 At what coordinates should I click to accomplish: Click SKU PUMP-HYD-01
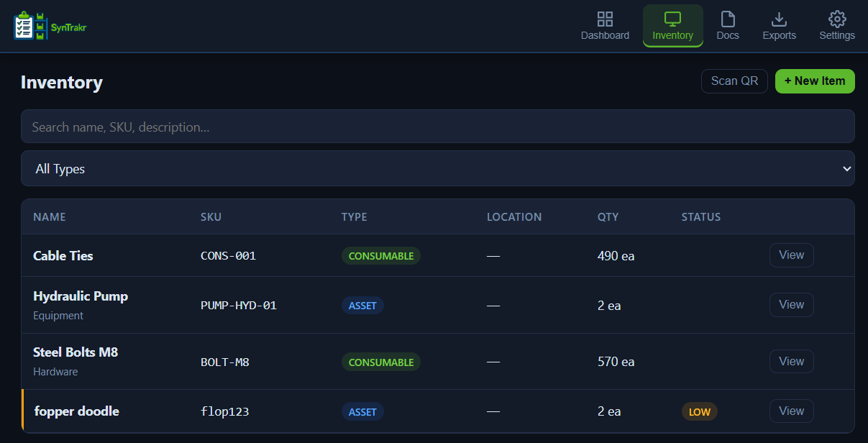(239, 306)
